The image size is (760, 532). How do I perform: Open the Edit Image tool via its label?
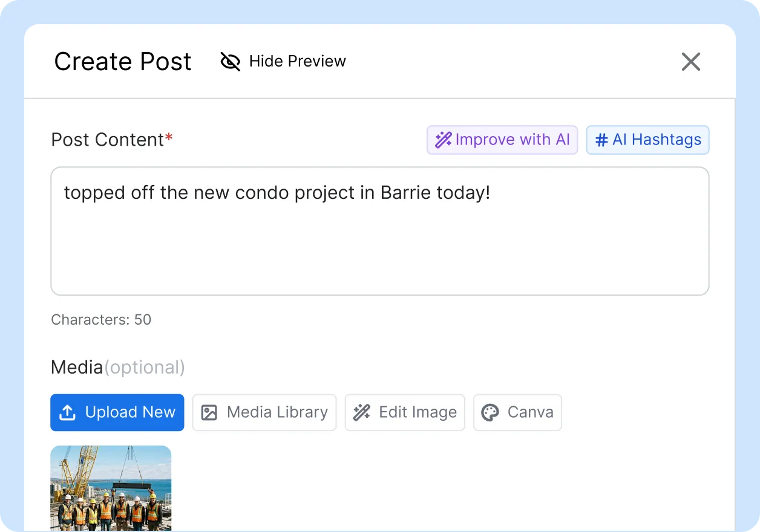point(418,412)
